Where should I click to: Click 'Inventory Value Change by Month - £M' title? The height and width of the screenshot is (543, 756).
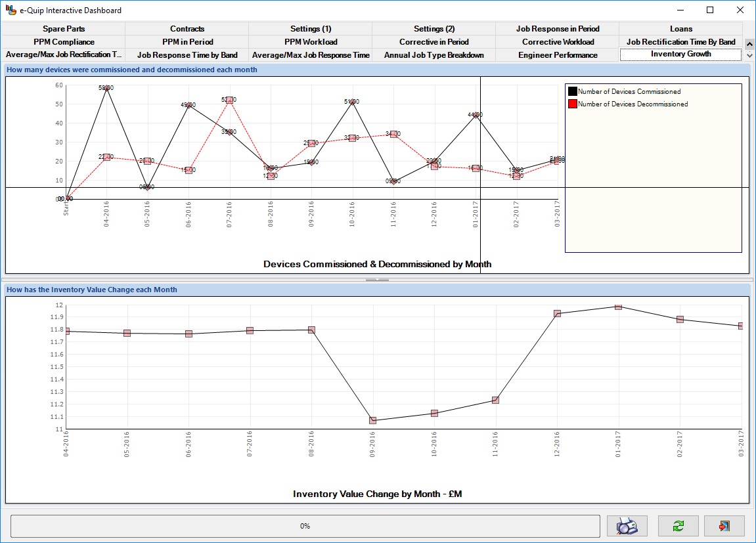(x=377, y=494)
